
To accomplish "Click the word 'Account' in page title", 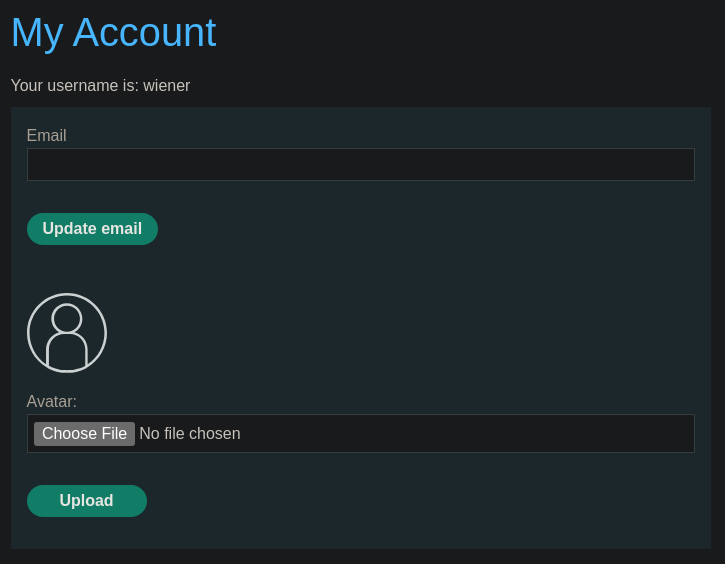I will (x=144, y=32).
